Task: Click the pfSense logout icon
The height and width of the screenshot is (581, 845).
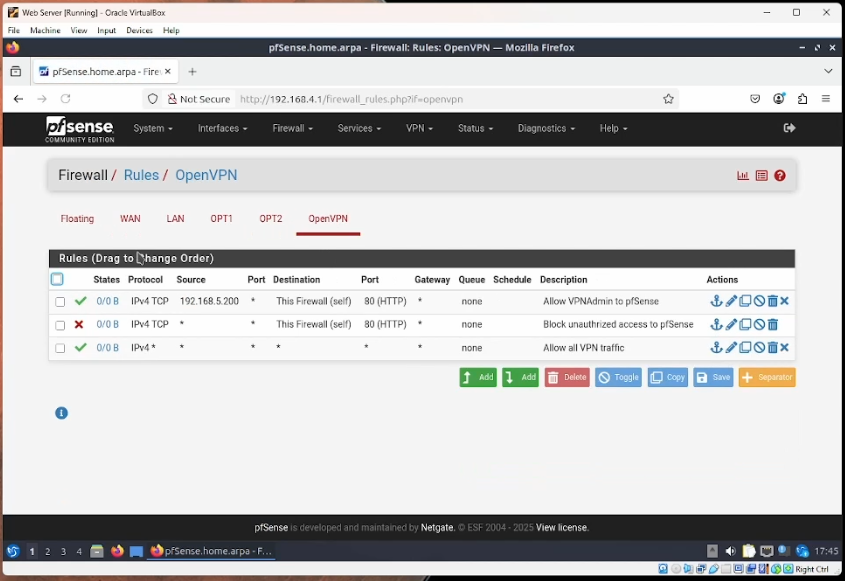Action: pyautogui.click(x=789, y=128)
